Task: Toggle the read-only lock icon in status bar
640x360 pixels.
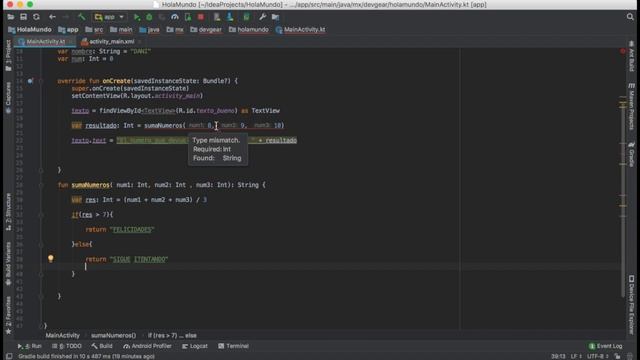Action: (618, 356)
